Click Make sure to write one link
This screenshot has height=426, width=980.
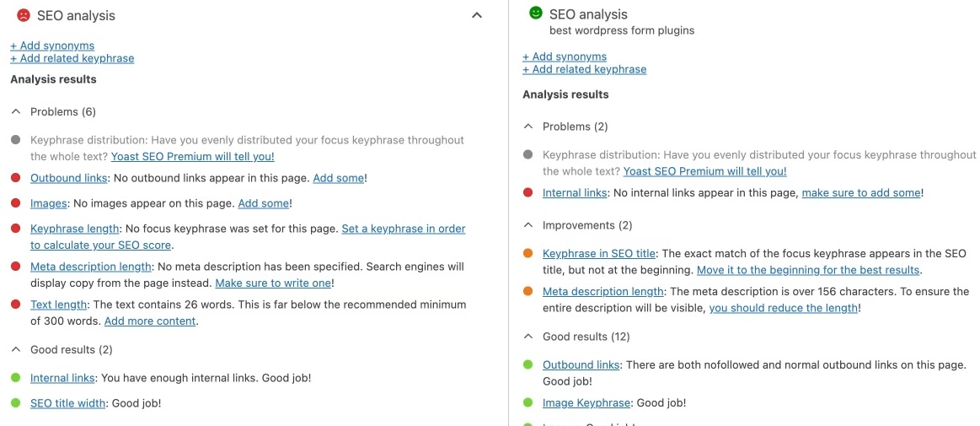(x=273, y=283)
